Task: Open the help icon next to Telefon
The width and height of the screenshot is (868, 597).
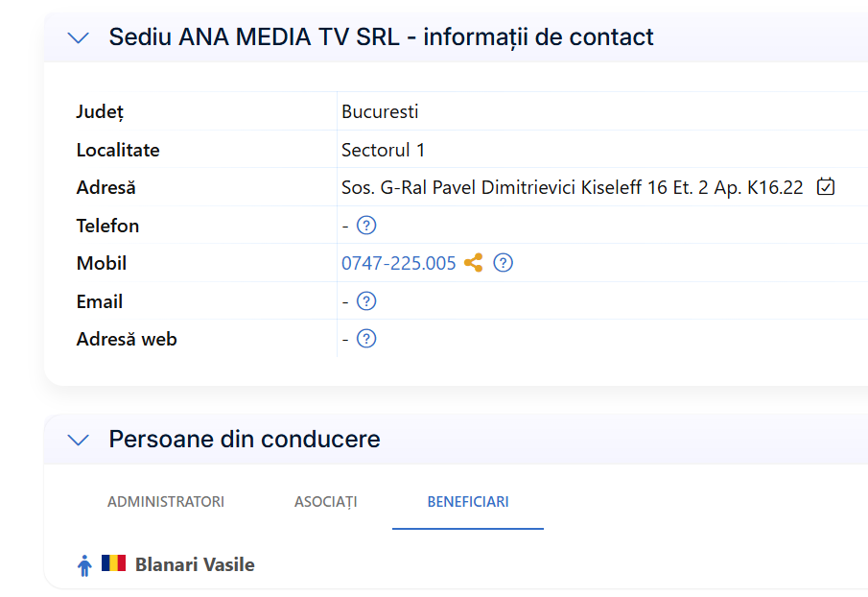Action: pyautogui.click(x=366, y=226)
